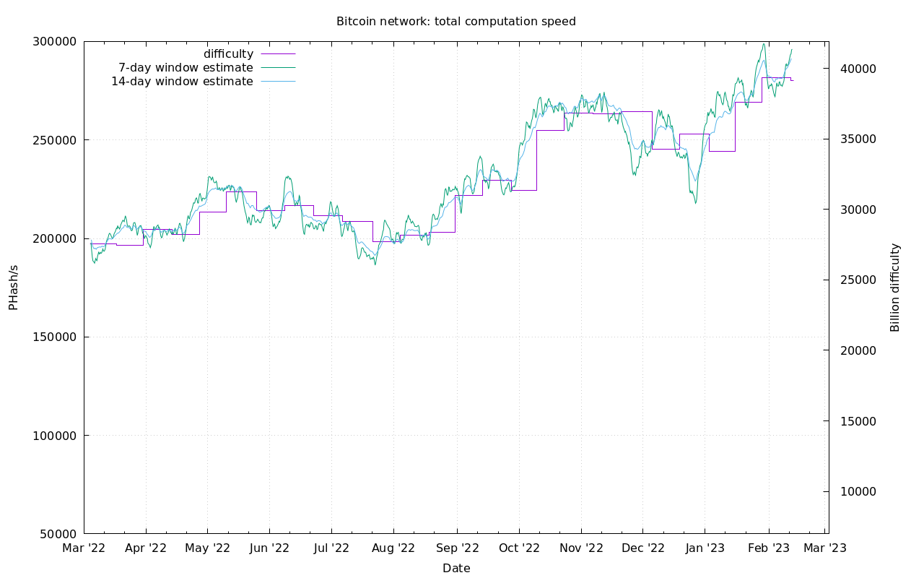Click the 50000 left axis tick label

click(x=58, y=534)
